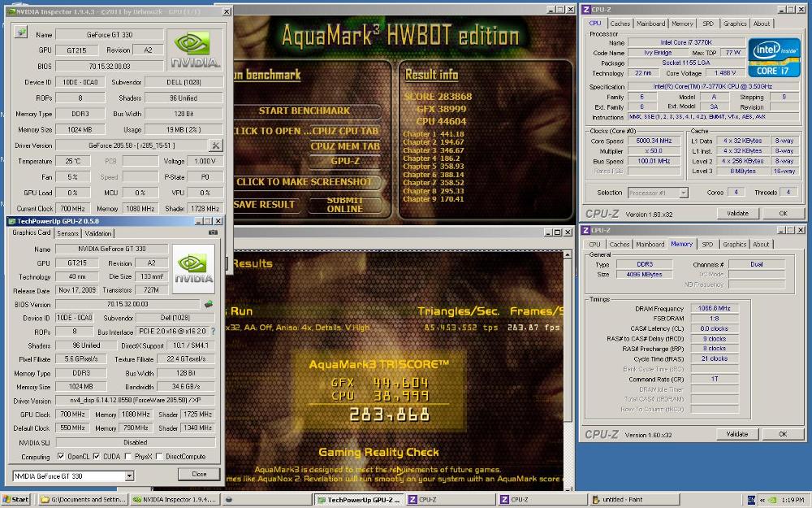Click the CPU-Z taskbar button next to GPU-Z
Image resolution: width=812 pixels, height=508 pixels.
pyautogui.click(x=450, y=500)
